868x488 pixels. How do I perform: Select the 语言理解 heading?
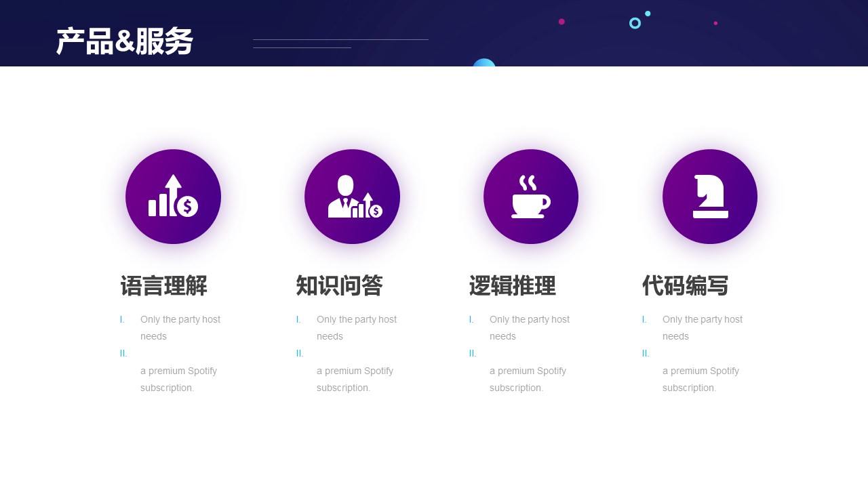click(164, 286)
